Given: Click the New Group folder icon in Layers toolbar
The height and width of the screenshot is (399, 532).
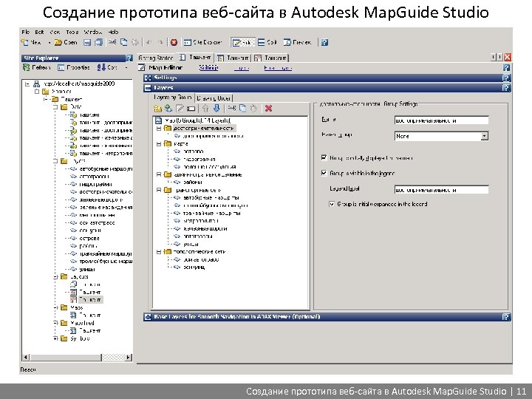Looking at the screenshot, I should tap(158, 109).
